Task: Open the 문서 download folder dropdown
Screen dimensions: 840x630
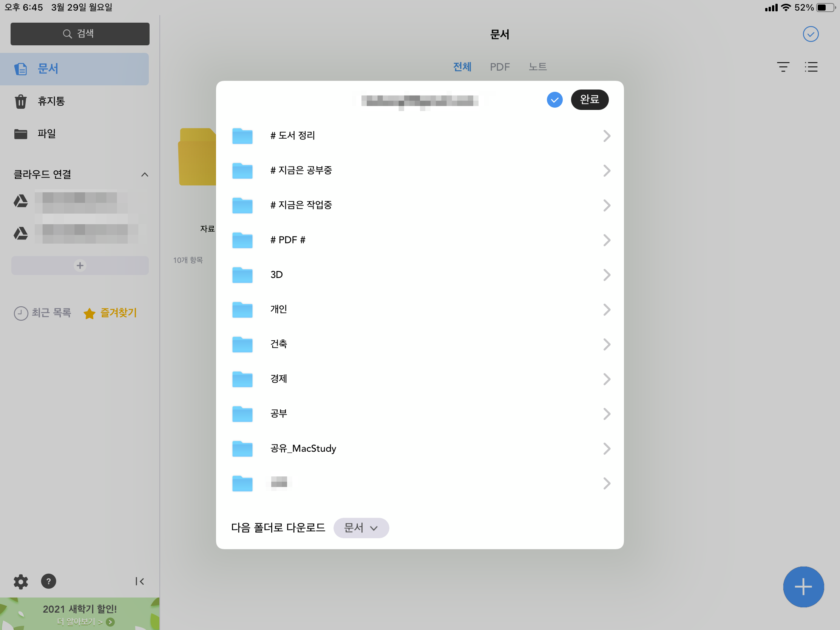Action: (361, 528)
